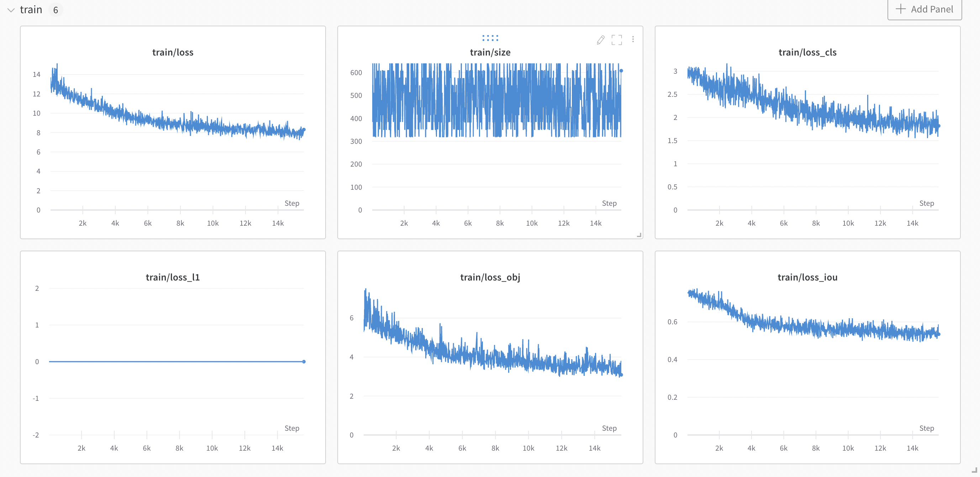Open the train/size three-dot options menu
The width and height of the screenshot is (980, 477).
pyautogui.click(x=633, y=39)
